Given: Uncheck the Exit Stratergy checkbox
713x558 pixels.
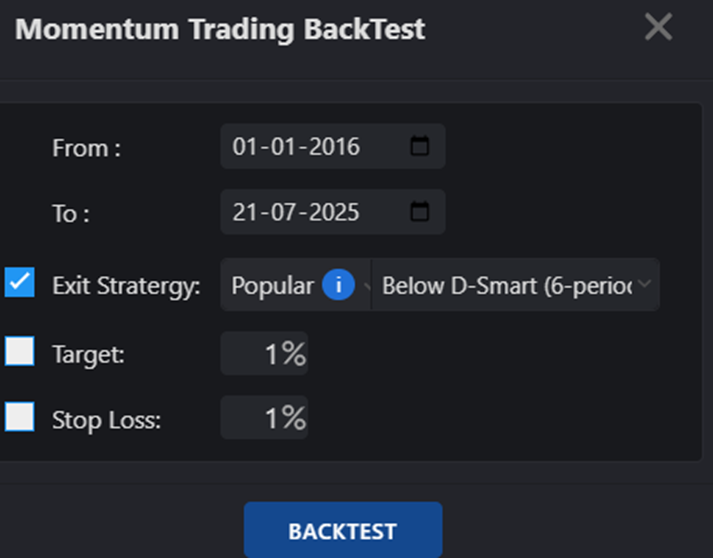Looking at the screenshot, I should click(x=20, y=282).
